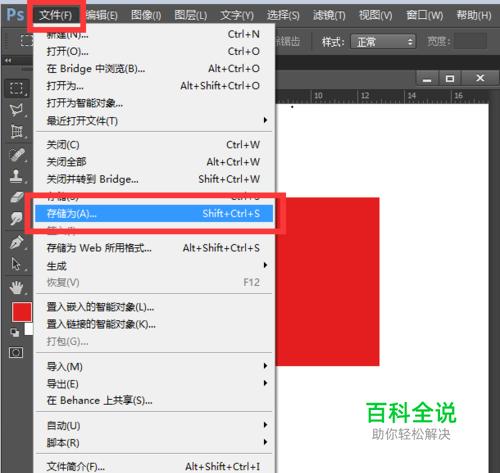Choose 打开为智能对象... entry

(154, 103)
